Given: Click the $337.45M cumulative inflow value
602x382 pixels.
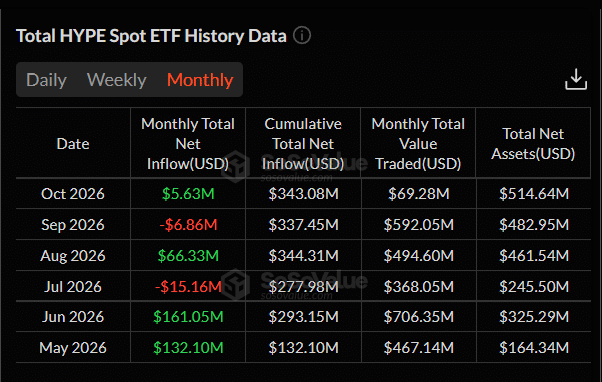Looking at the screenshot, I should (303, 225).
